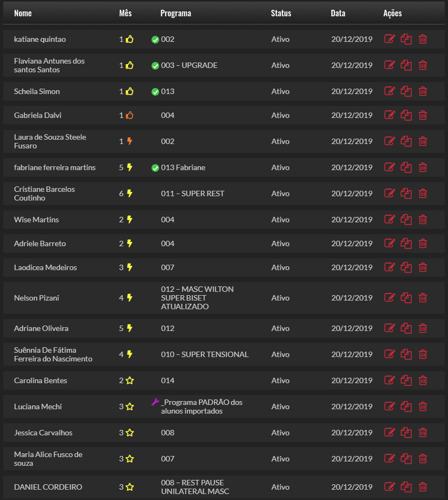Remove DANIEL CORDEIRO using trash icon
This screenshot has height=500, width=448.
point(423,487)
